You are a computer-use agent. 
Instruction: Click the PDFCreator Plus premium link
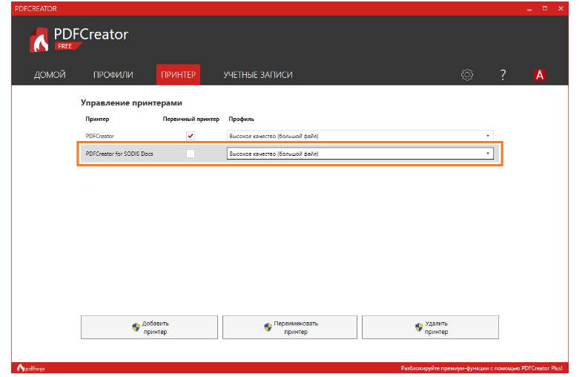tap(481, 368)
